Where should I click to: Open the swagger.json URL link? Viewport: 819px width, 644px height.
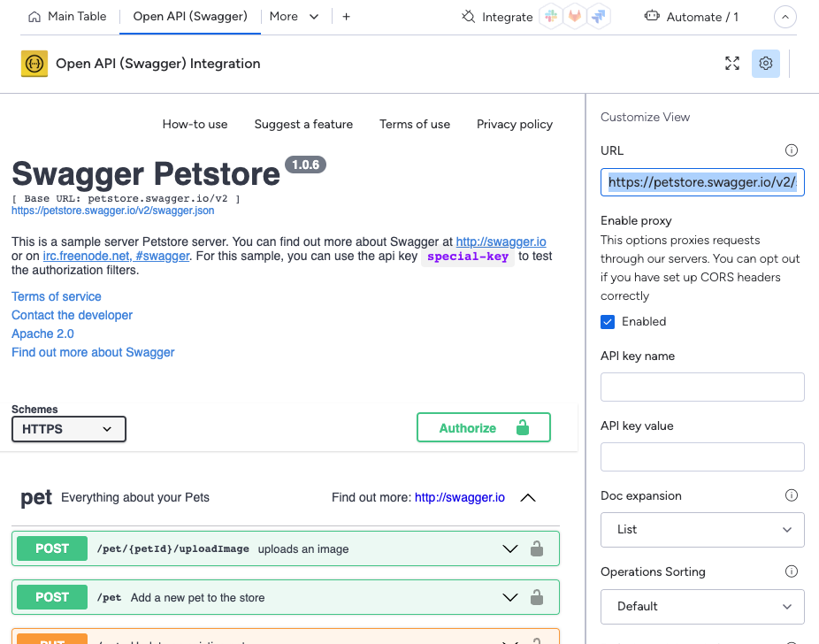pyautogui.click(x=113, y=211)
